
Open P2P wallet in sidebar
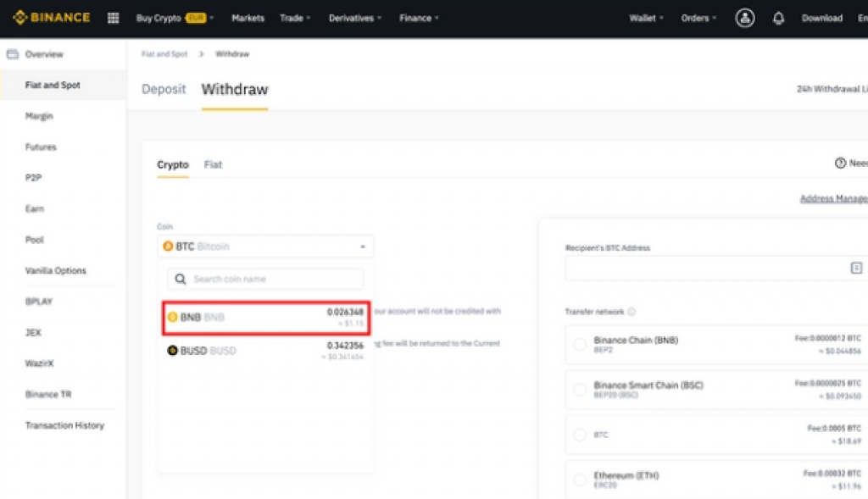point(33,178)
